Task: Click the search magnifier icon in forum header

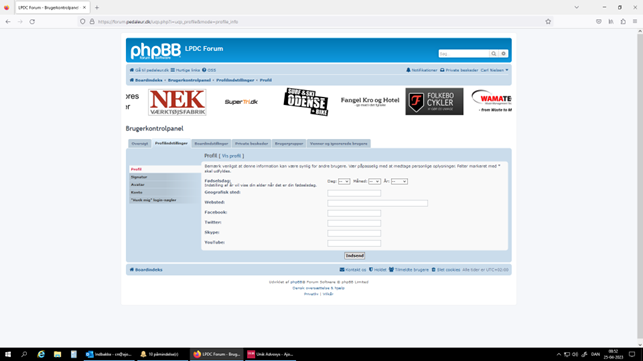Action: pyautogui.click(x=494, y=54)
